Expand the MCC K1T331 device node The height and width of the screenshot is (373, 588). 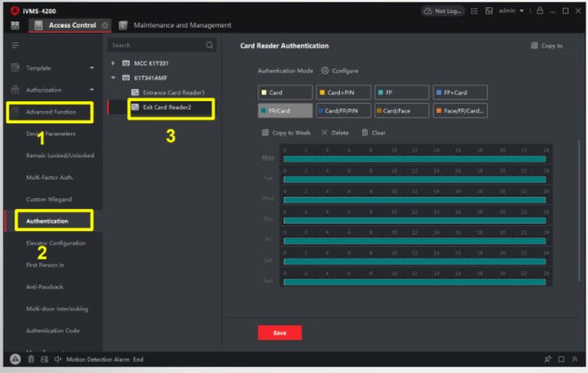(x=114, y=63)
